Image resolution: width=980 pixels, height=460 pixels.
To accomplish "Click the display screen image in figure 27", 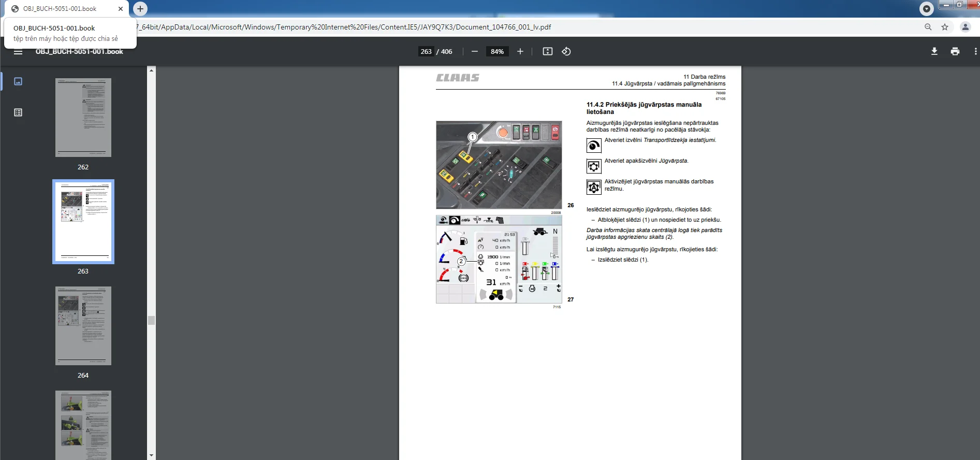I will [x=499, y=260].
